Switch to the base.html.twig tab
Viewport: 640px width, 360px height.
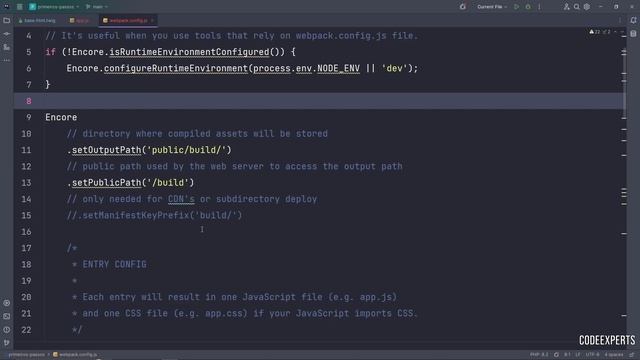37,20
